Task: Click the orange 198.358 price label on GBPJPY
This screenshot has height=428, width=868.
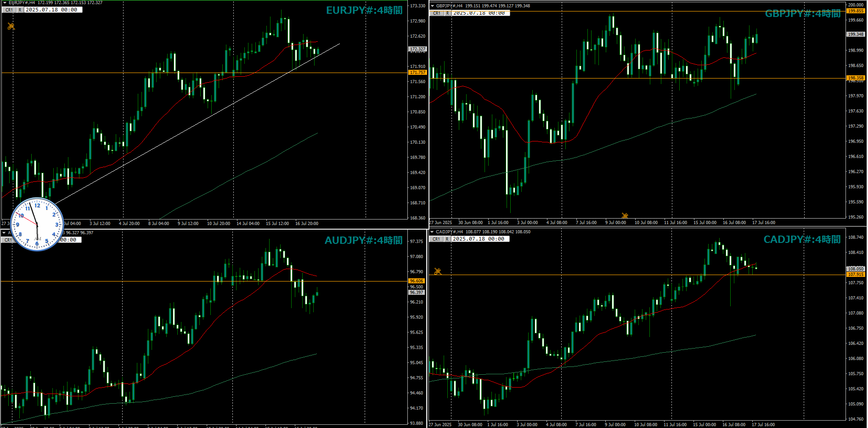Action: [856, 78]
